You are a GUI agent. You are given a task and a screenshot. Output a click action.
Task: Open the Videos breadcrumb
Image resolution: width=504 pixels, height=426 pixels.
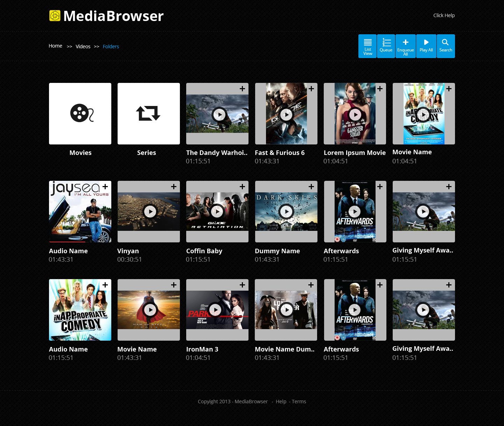(x=83, y=47)
